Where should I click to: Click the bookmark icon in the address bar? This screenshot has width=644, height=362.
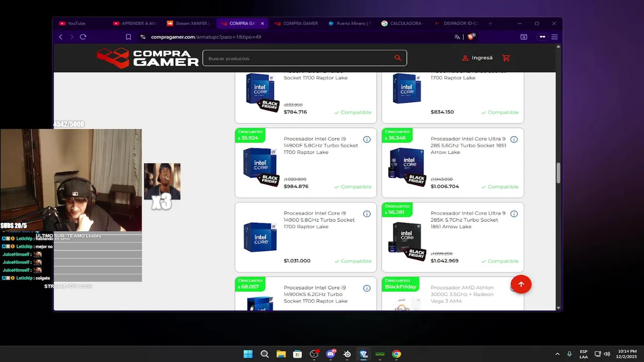(x=128, y=37)
